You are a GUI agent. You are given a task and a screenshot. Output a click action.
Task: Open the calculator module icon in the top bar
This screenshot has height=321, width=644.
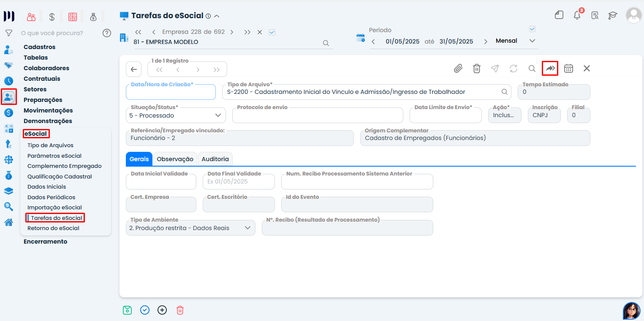pos(73,17)
